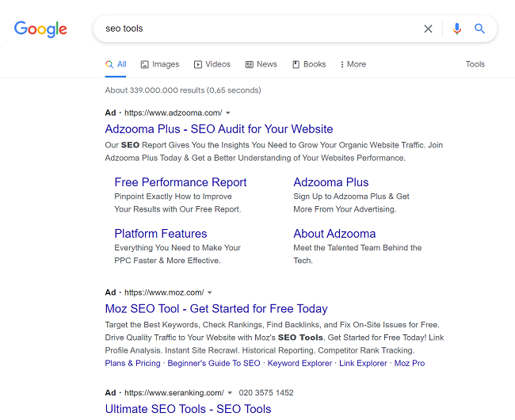Open 'Ultimate SEO Tools - SEO Tools' result

tap(188, 409)
